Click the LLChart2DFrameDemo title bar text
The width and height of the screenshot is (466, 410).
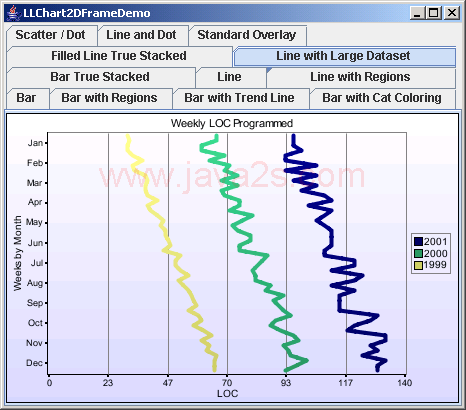[87, 13]
